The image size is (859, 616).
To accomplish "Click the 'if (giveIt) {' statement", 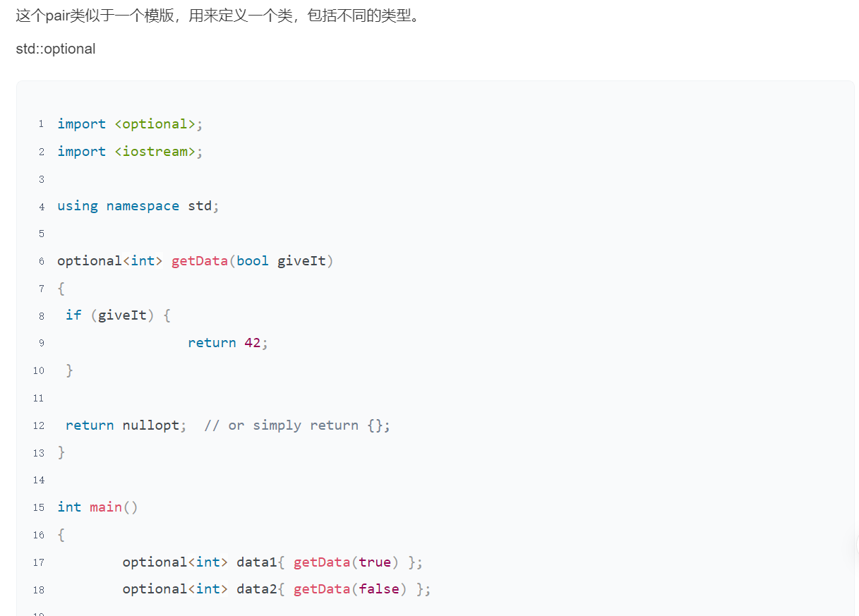I will 118,315.
